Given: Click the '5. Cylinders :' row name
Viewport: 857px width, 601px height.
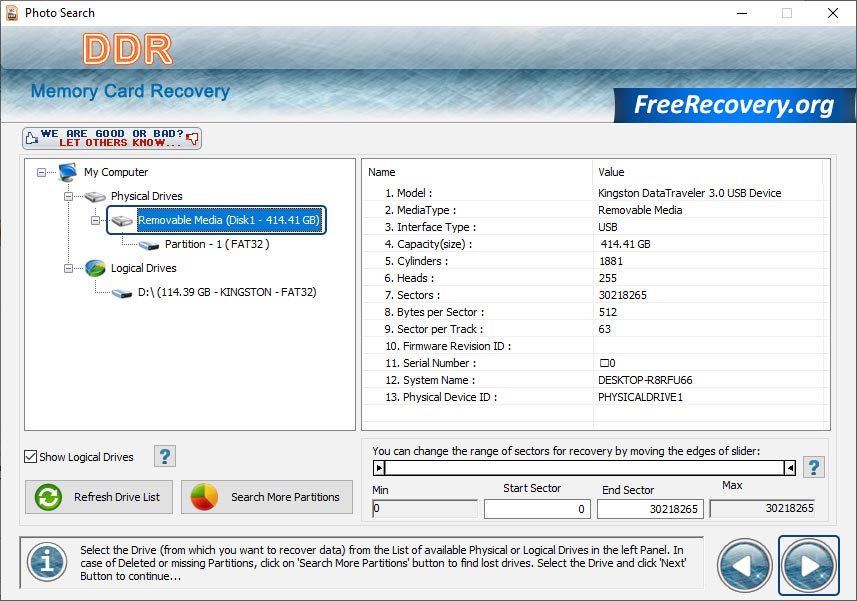Looking at the screenshot, I should pyautogui.click(x=416, y=261).
